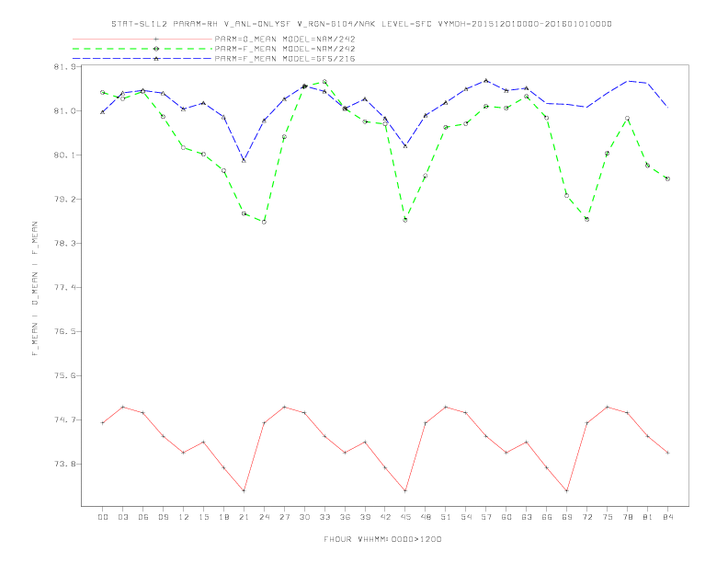Screen dimensions: 728x563
Task: Select legend entry 'PARM=F_MEAN MODEL=GFS/216'
Action: click(285, 59)
